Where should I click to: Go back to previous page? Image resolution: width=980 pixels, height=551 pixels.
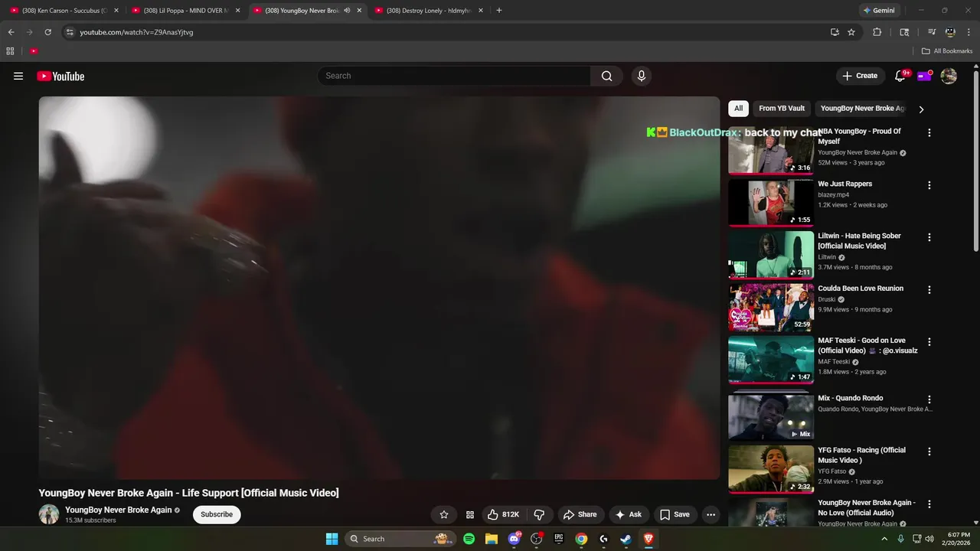click(x=11, y=32)
